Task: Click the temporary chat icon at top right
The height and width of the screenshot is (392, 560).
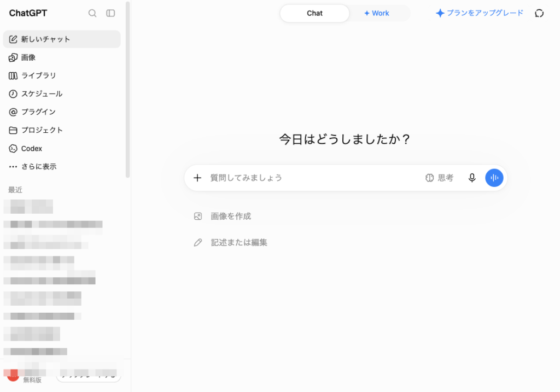Action: pos(539,13)
